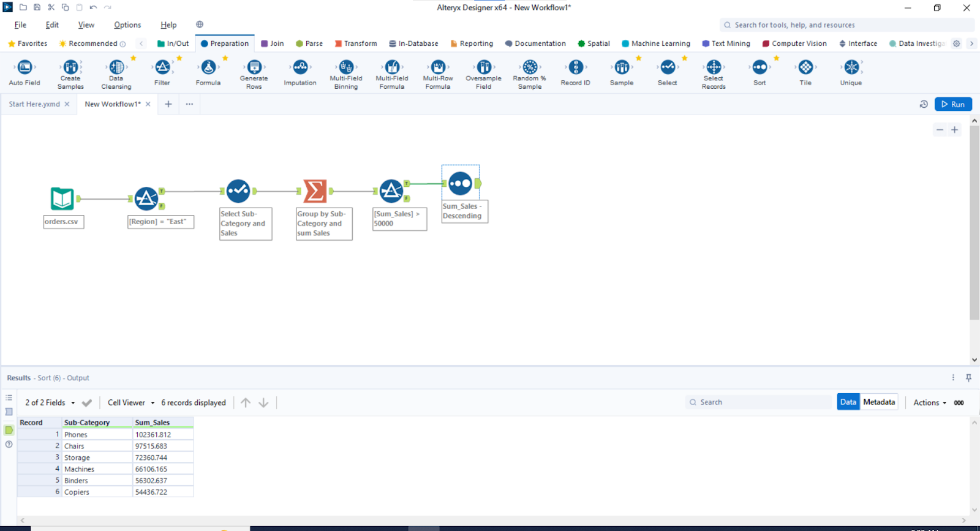Select the Filter tool in the palette
Image resolution: width=980 pixels, height=531 pixels.
point(162,73)
